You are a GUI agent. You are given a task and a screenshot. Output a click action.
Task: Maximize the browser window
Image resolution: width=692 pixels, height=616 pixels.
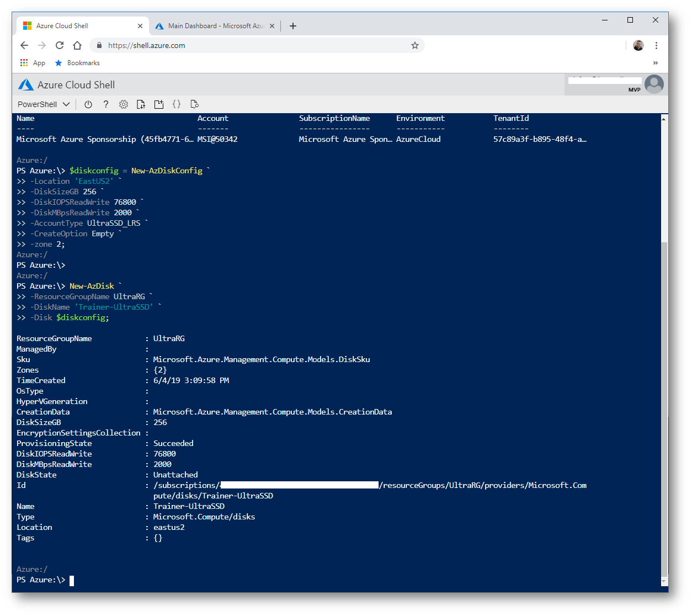click(630, 20)
